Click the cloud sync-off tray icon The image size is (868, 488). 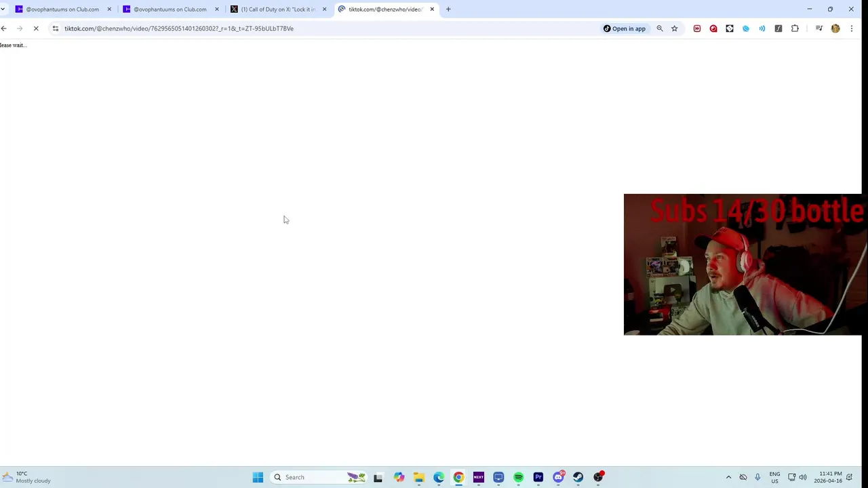pos(743,477)
